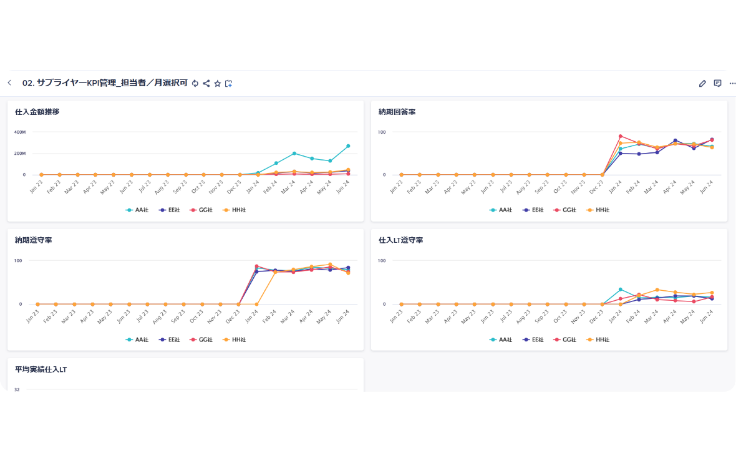Open the comments note icon
The image size is (736, 460).
[717, 83]
